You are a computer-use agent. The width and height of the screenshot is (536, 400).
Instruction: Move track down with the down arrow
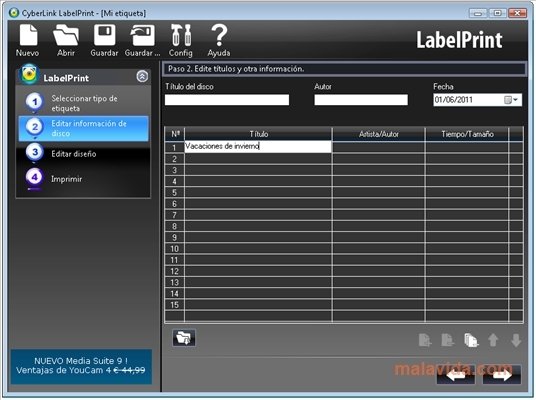[x=516, y=340]
